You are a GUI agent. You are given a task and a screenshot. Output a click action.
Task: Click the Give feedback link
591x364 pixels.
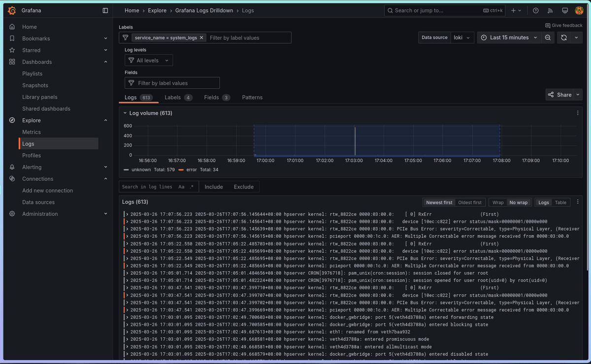point(564,25)
